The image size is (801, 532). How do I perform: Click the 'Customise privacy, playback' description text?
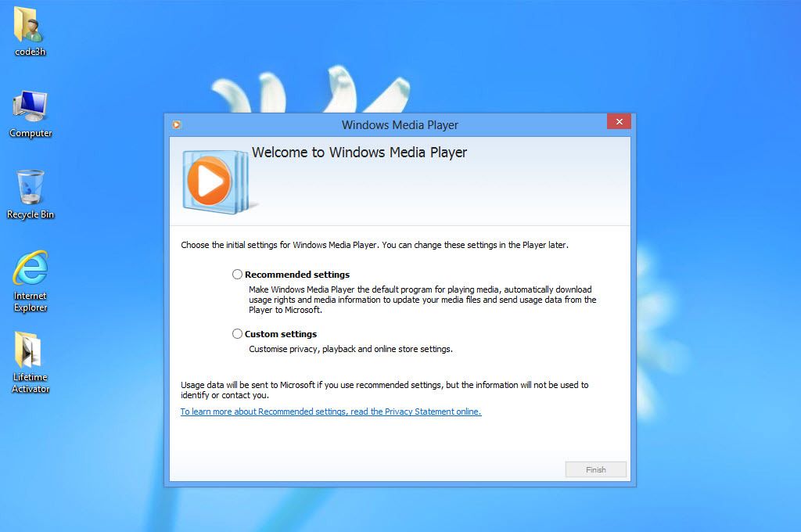[x=351, y=349]
